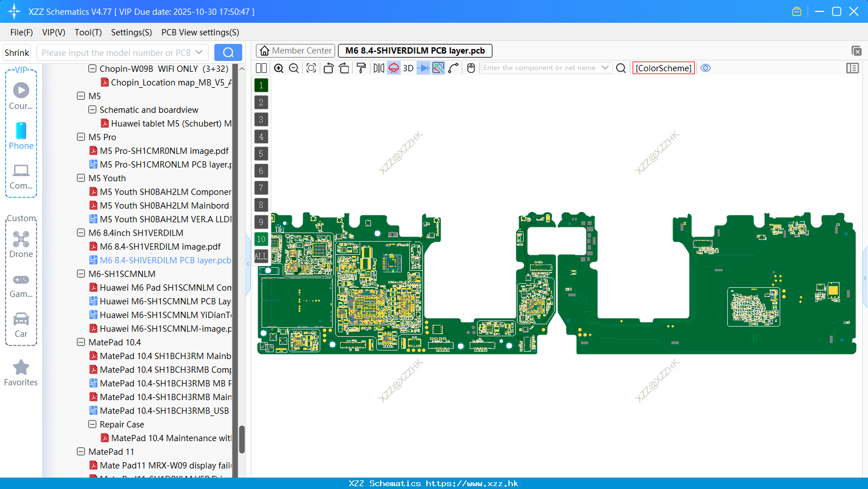Collapse the M5 Pro tree node

click(81, 137)
